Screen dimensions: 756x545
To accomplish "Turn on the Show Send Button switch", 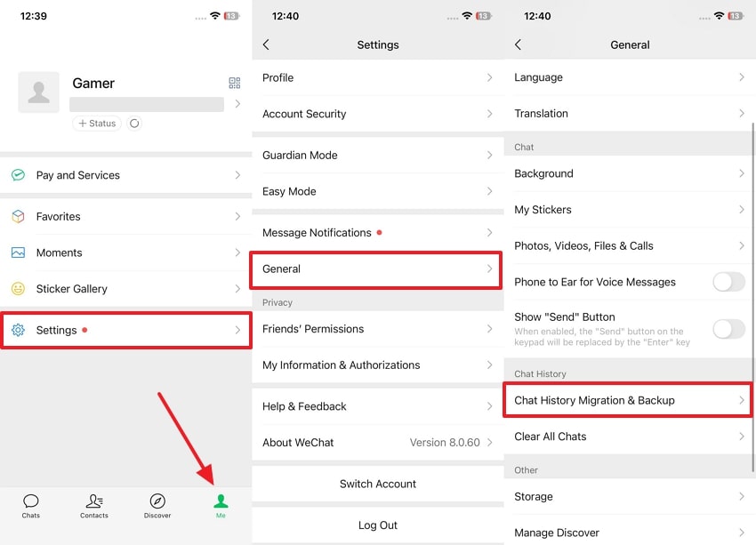I will click(x=728, y=329).
